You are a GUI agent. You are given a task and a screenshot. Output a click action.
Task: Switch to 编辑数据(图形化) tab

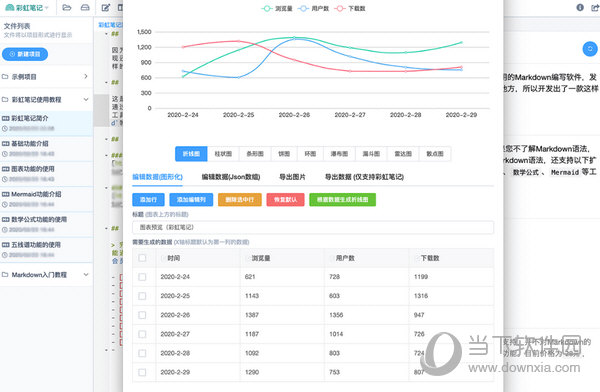pos(158,177)
